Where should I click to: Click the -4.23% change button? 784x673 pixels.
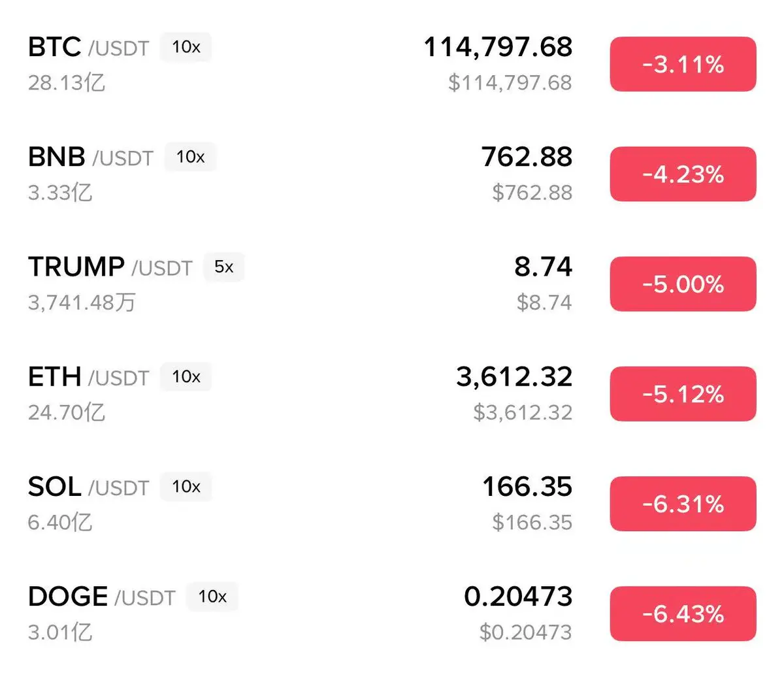click(683, 174)
